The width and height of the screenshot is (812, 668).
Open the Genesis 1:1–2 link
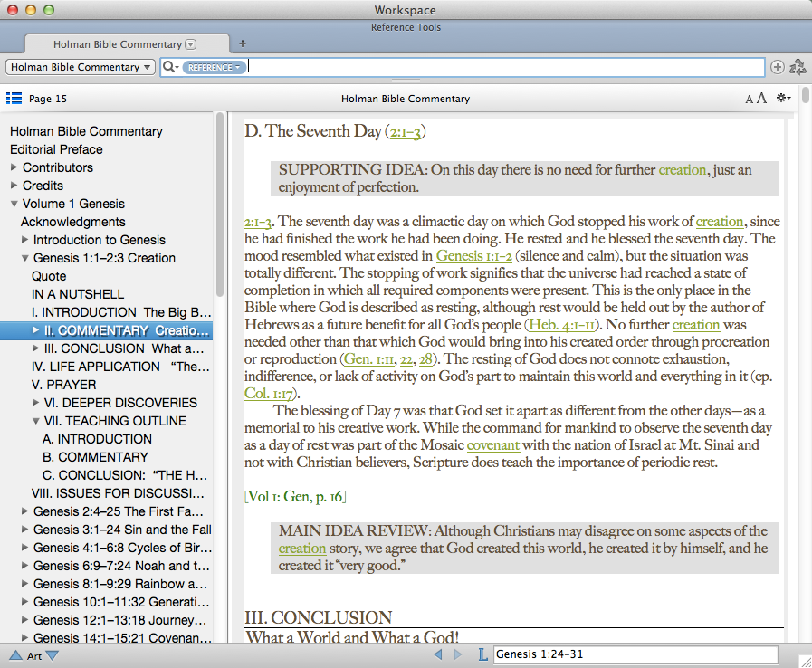pos(473,256)
